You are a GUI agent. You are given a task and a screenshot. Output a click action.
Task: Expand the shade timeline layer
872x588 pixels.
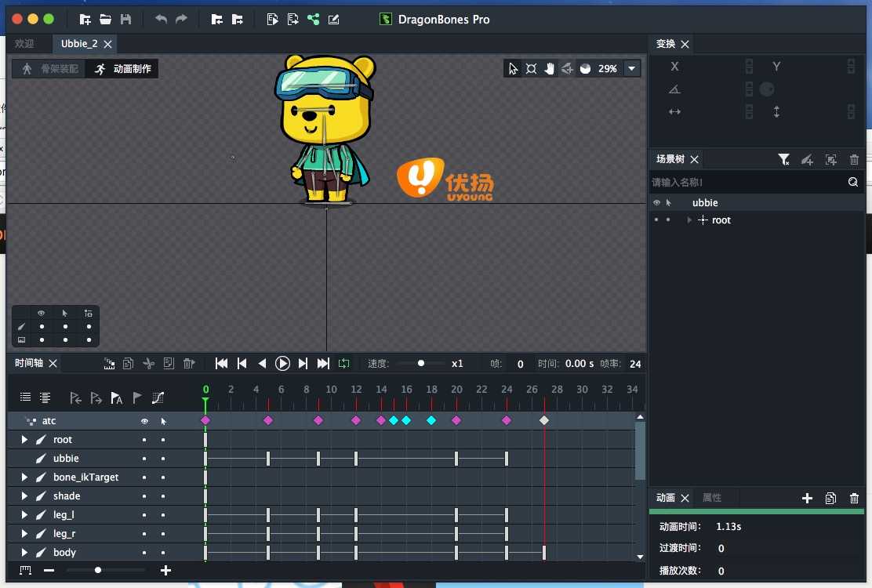(24, 495)
